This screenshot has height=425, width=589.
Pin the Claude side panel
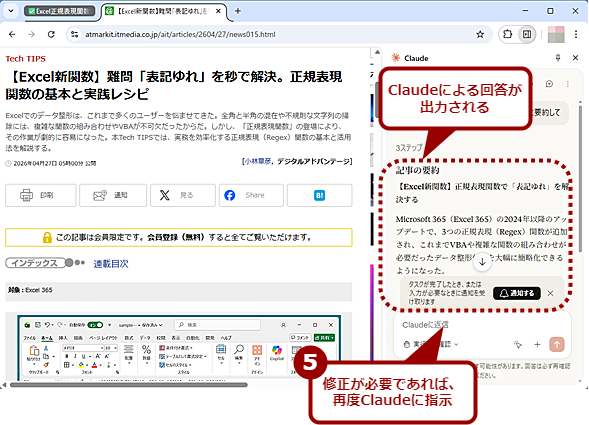[558, 57]
